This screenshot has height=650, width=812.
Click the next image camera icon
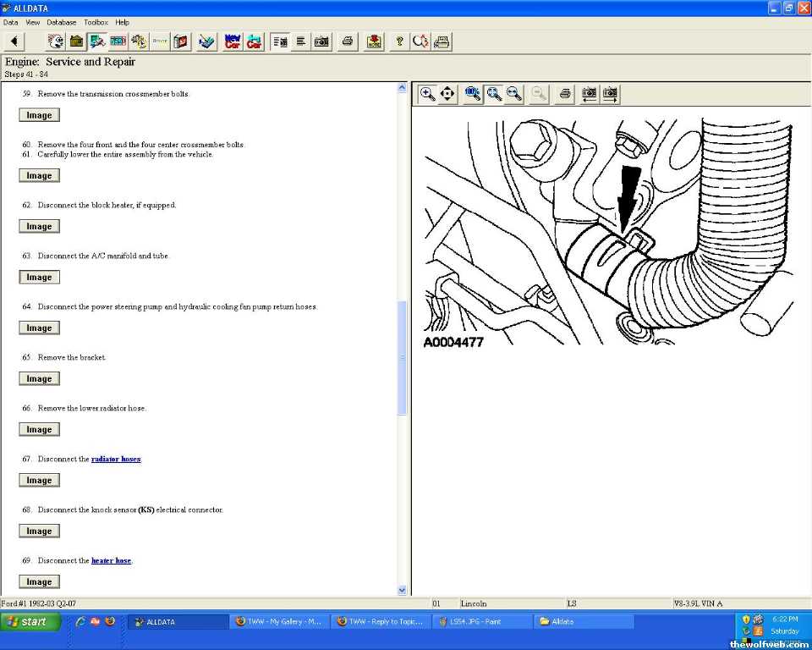coord(610,94)
